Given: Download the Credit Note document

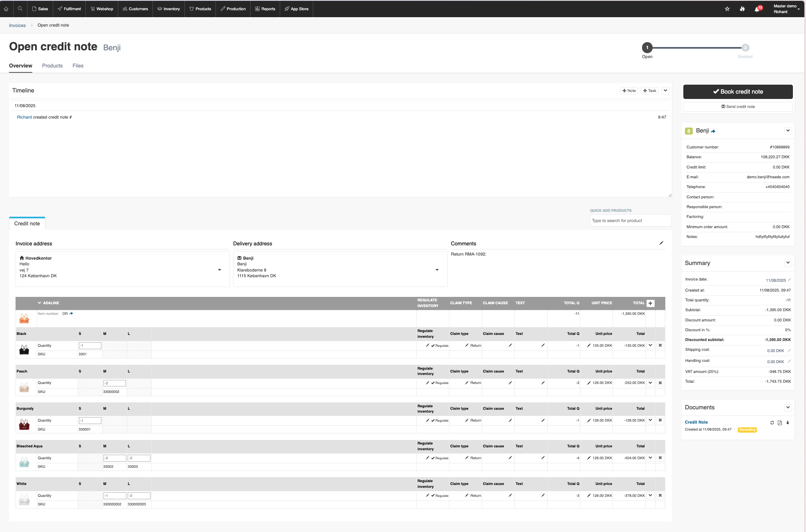Looking at the screenshot, I should [788, 423].
